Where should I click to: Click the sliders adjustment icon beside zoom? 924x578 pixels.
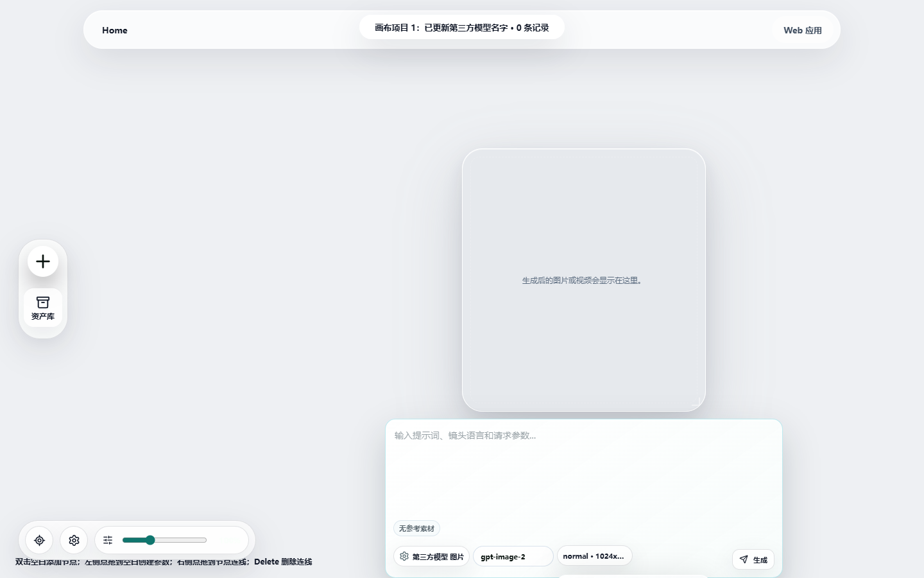pyautogui.click(x=108, y=540)
